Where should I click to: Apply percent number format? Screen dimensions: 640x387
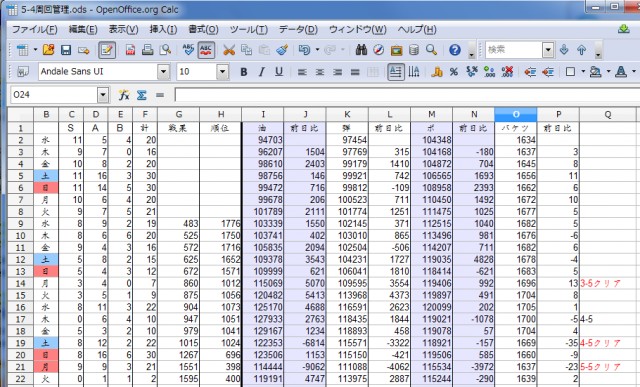pos(453,72)
